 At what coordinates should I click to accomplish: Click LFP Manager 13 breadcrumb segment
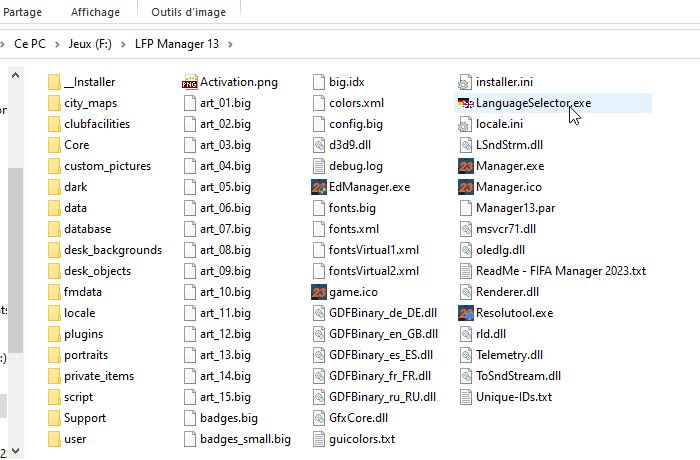click(x=177, y=44)
